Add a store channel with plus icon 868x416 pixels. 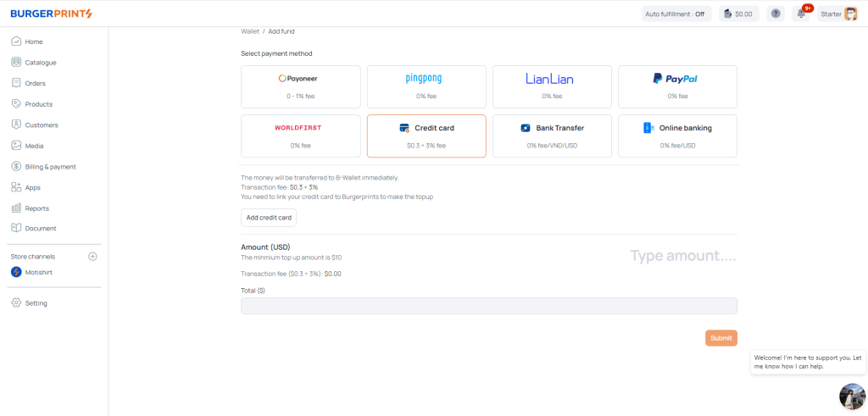[93, 257]
